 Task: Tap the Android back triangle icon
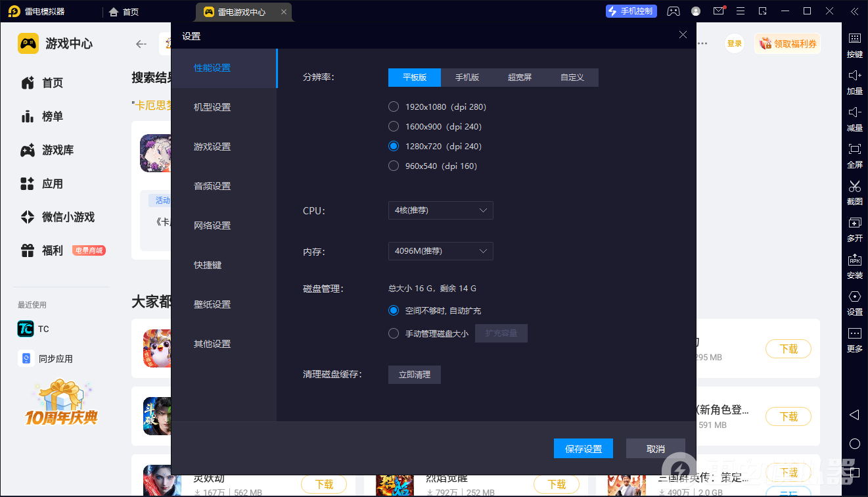854,415
